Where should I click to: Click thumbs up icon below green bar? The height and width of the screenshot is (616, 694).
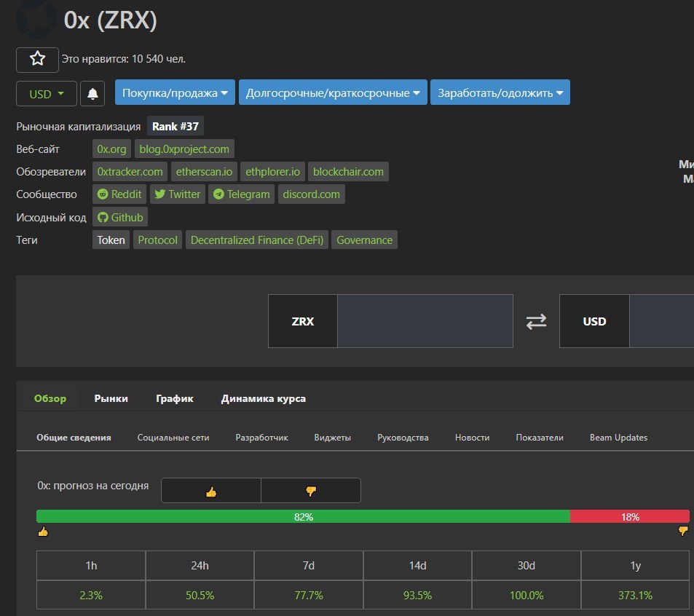click(x=43, y=532)
